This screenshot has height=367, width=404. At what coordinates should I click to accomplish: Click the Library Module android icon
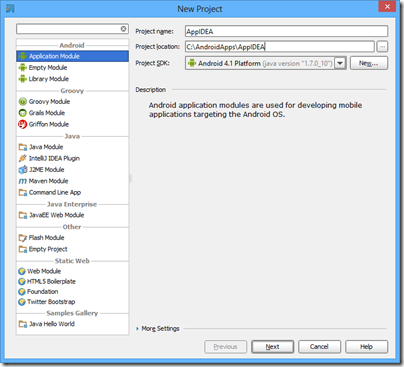click(22, 79)
